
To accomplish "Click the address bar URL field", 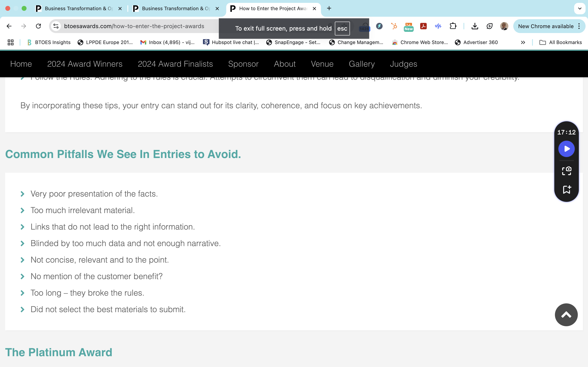I will pos(134,26).
